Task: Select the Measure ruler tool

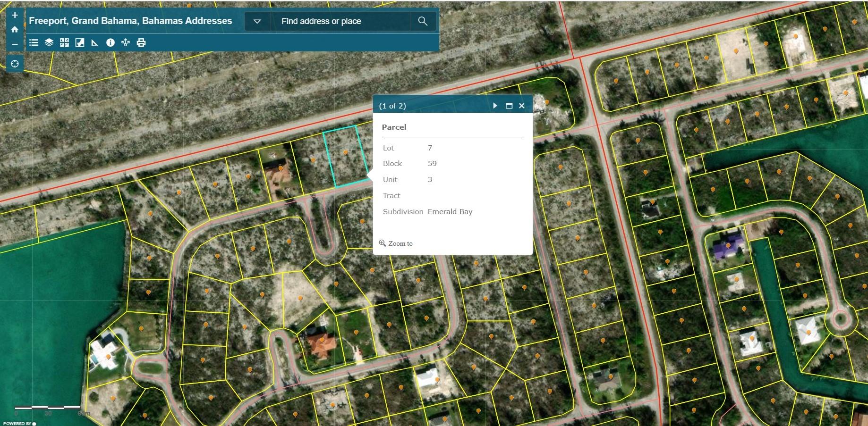Action: (95, 43)
